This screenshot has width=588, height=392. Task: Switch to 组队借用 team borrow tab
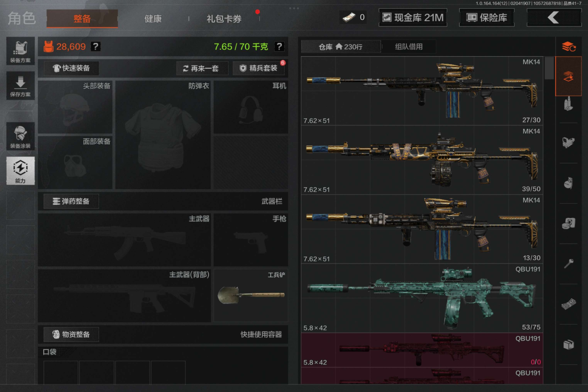(409, 47)
